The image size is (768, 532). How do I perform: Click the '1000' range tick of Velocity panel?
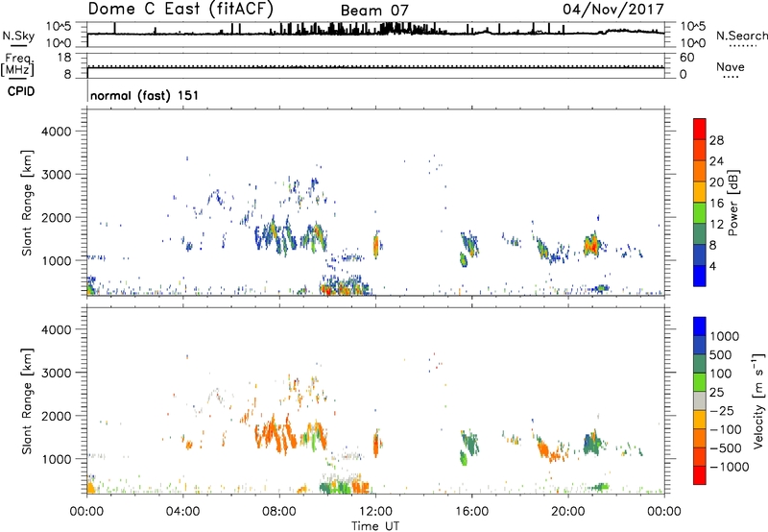point(56,459)
